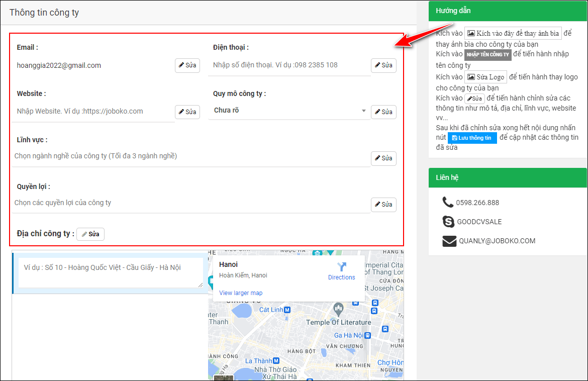Click the Sửa button for Lĩnh vực
Screen dimensions: 588x381
[x=383, y=158]
